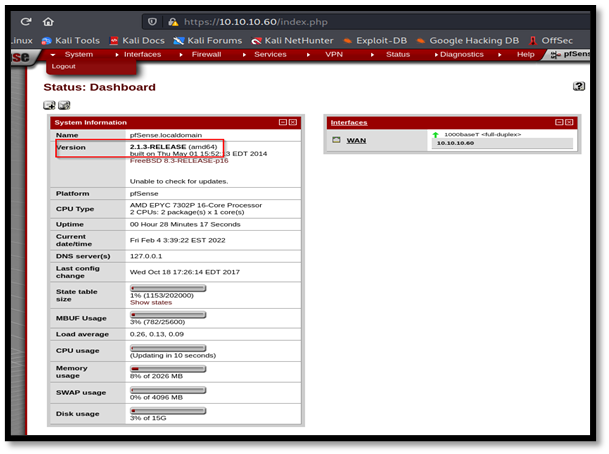This screenshot has height=454, width=609.
Task: Minimize the Interfaces widget
Action: coord(559,122)
